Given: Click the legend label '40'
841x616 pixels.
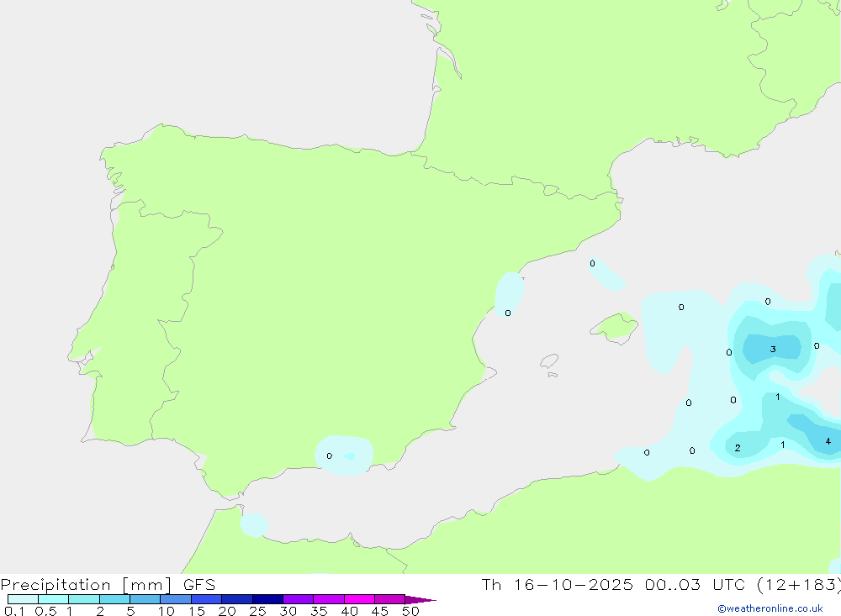Looking at the screenshot, I should (349, 611).
